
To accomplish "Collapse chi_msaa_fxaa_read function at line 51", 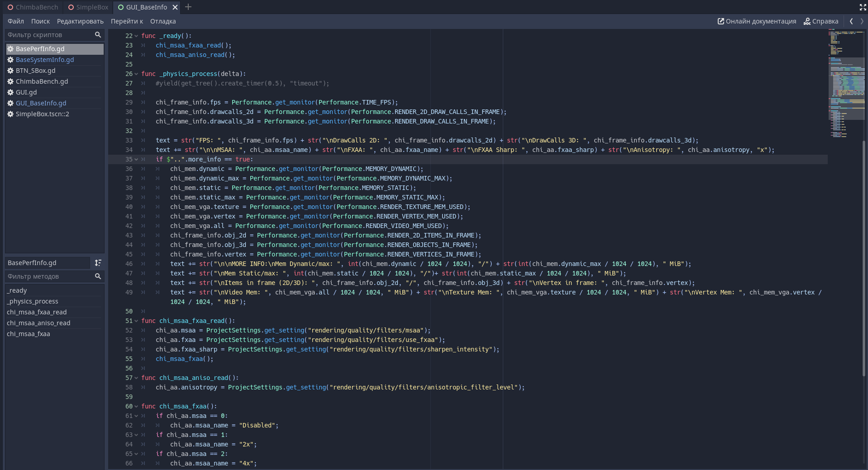I will click(x=136, y=321).
